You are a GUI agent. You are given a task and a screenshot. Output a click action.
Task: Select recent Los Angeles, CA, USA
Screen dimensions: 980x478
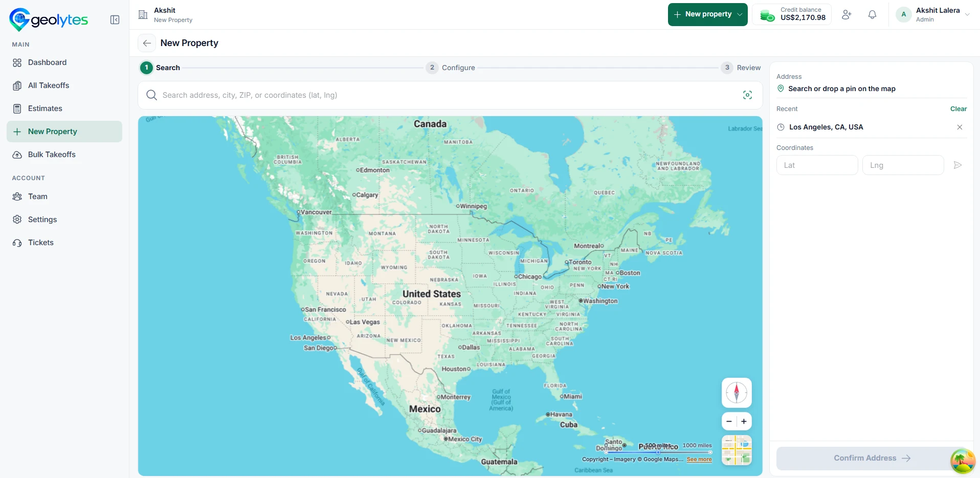(x=826, y=127)
